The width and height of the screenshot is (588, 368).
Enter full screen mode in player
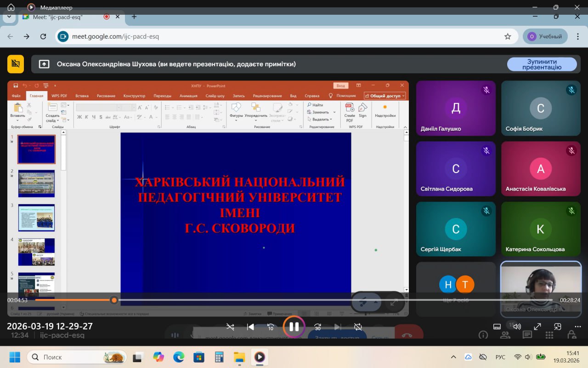[x=537, y=327]
